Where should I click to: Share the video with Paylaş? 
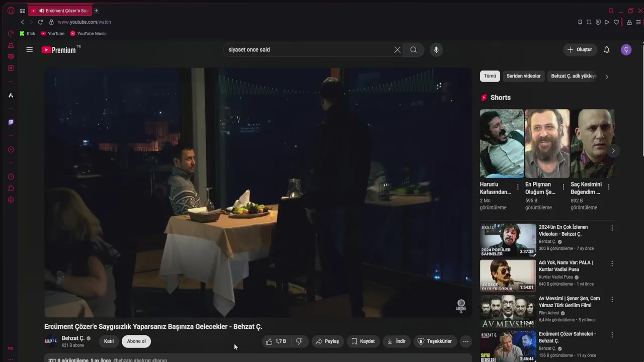click(x=328, y=341)
